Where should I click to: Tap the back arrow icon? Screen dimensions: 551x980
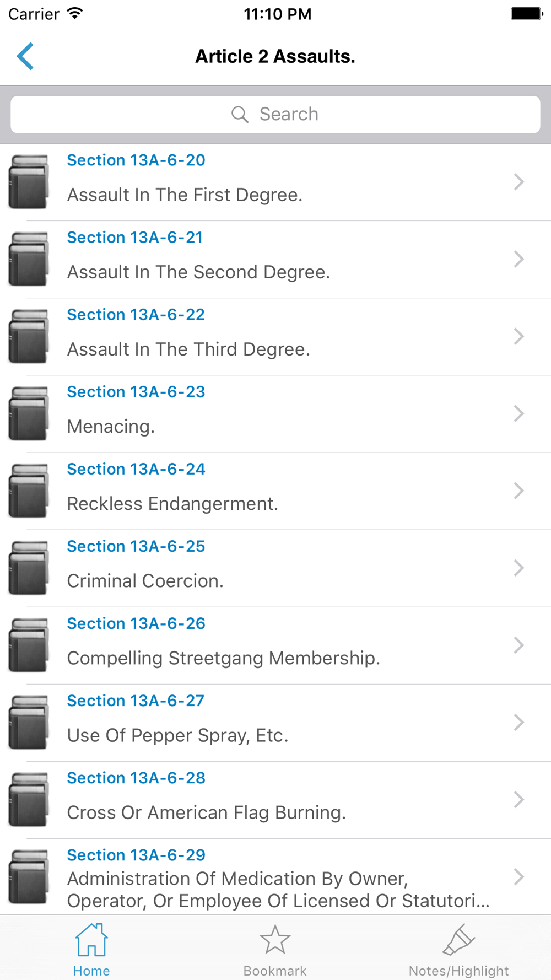tap(25, 56)
